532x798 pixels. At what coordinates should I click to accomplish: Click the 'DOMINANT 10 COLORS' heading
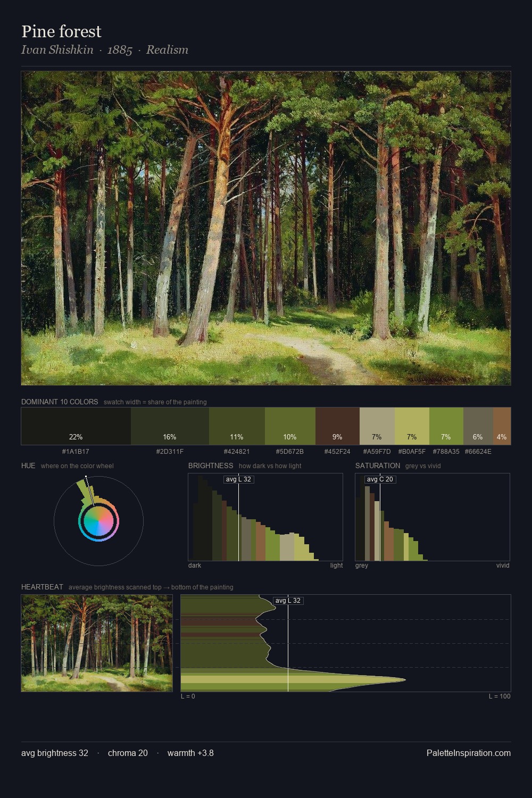point(60,402)
